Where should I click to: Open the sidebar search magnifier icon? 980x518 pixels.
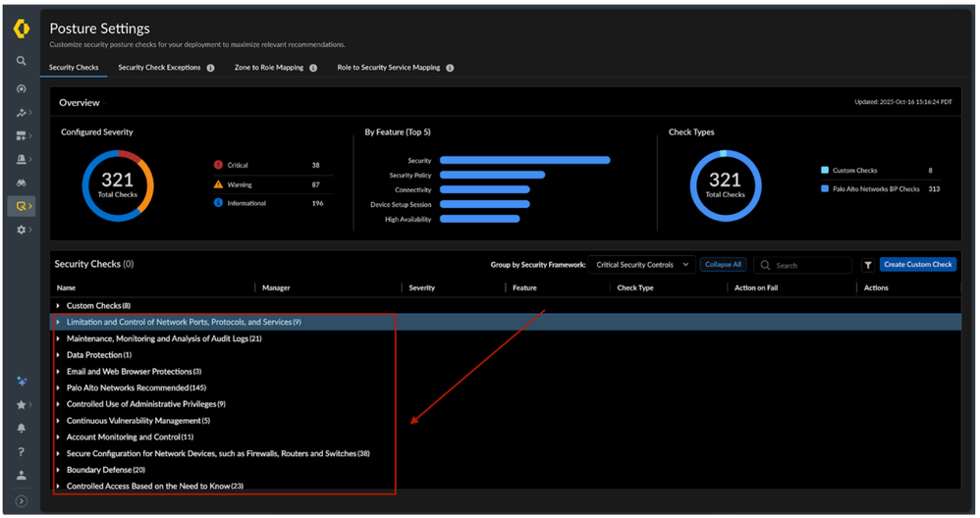(21, 61)
